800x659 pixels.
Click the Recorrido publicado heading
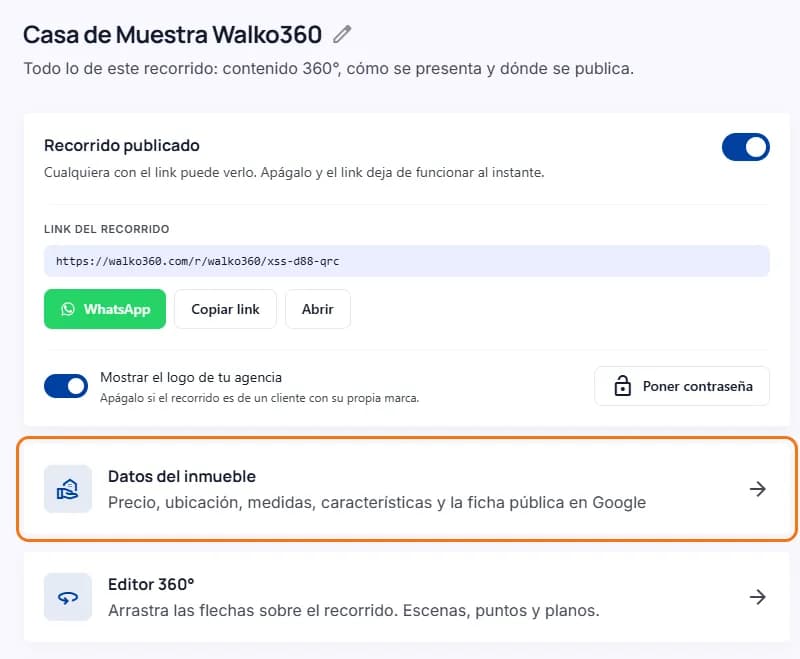[121, 145]
